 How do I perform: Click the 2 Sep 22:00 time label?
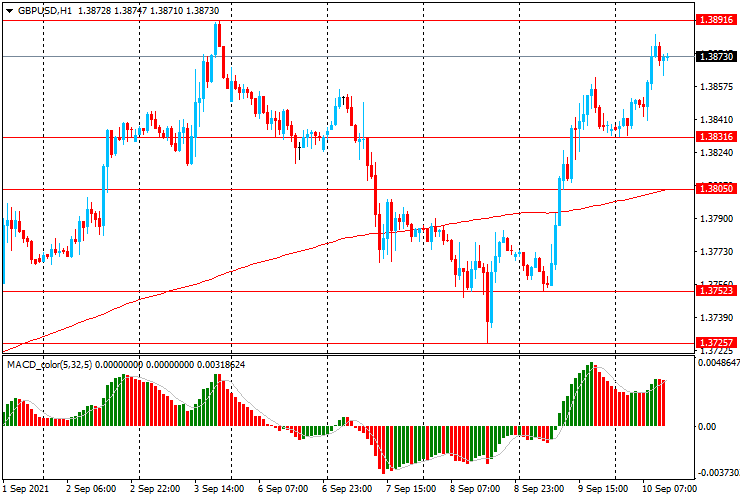click(155, 488)
